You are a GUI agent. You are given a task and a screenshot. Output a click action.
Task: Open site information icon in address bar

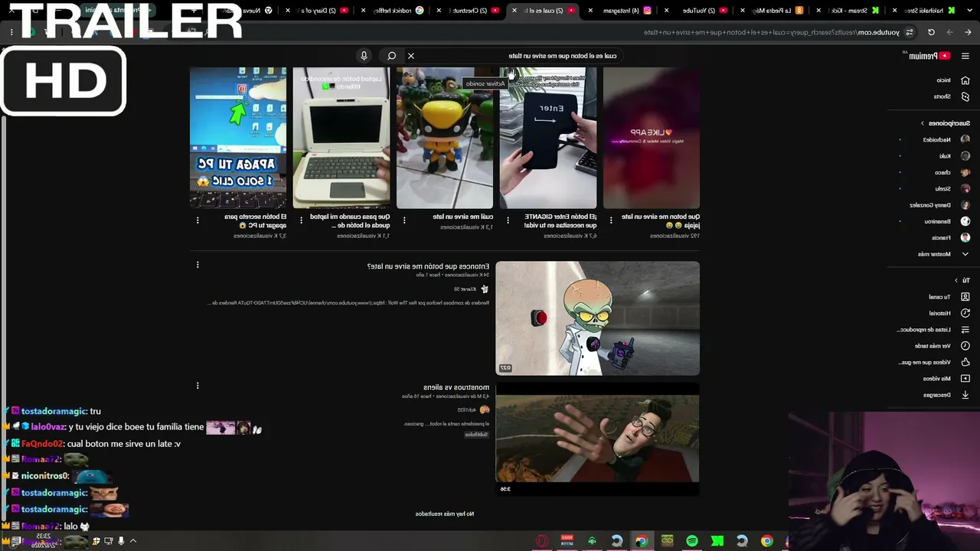[x=910, y=32]
